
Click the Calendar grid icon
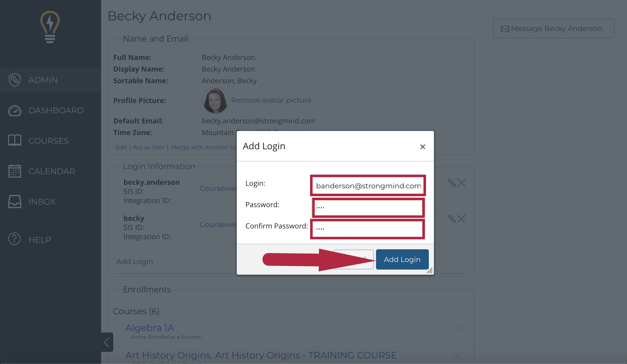click(x=14, y=171)
